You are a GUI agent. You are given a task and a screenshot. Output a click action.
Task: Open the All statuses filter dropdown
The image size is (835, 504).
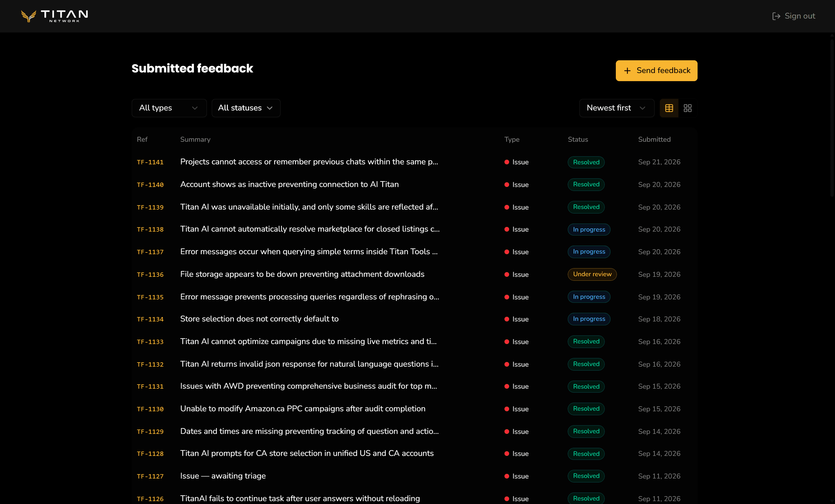click(246, 108)
